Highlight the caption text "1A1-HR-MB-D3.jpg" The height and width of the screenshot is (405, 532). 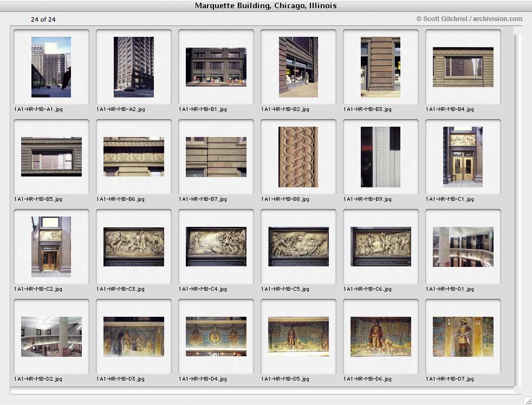[x=120, y=379]
